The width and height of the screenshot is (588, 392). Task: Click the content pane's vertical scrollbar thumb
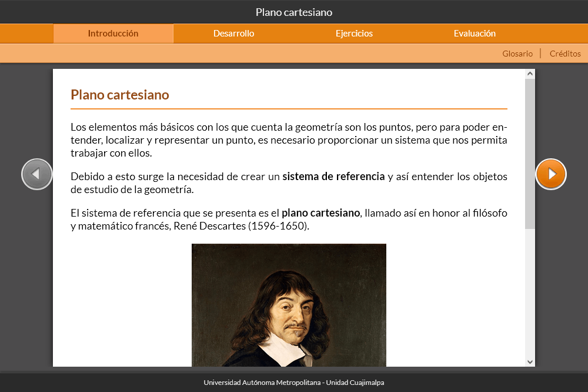point(530,154)
